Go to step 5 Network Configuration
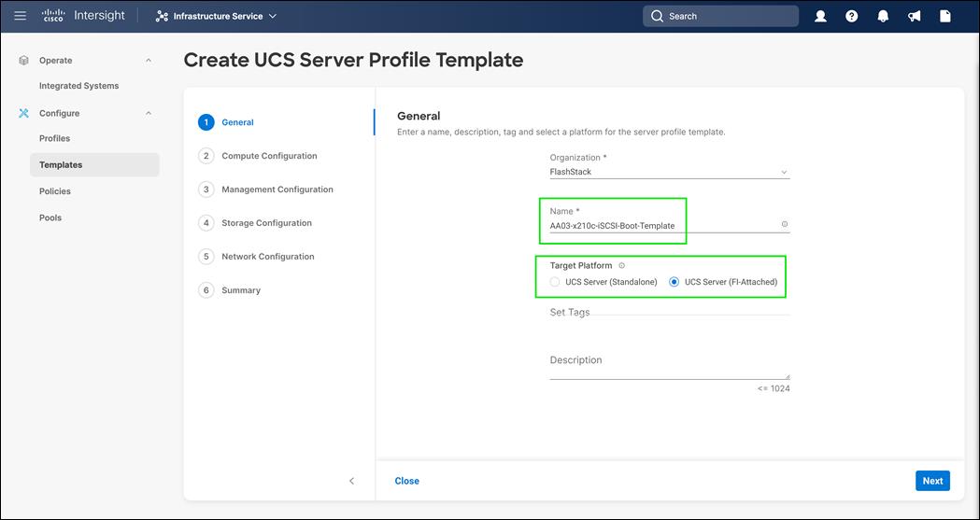 click(x=256, y=257)
